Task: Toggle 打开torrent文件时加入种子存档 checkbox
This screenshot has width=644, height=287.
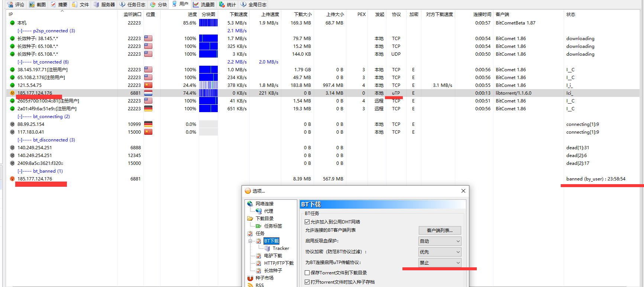Action: 307,282
